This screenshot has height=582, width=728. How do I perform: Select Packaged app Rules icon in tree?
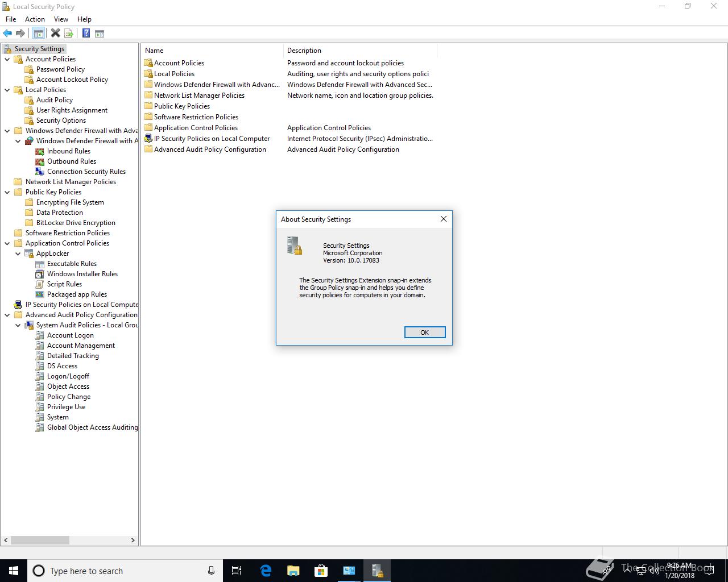(40, 294)
